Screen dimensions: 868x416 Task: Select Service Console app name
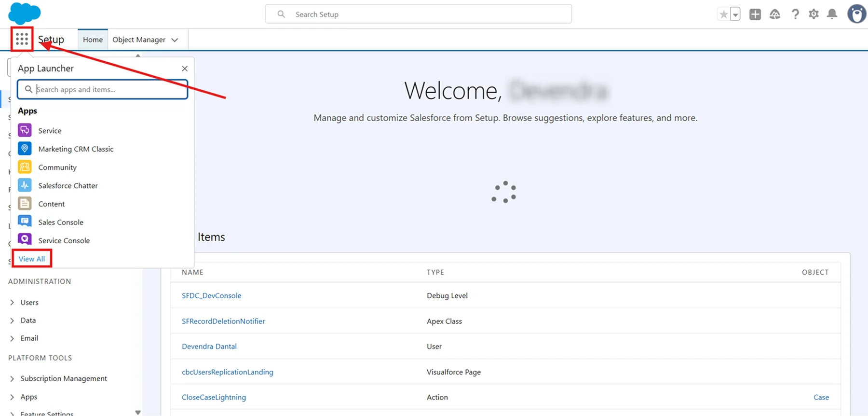(64, 240)
